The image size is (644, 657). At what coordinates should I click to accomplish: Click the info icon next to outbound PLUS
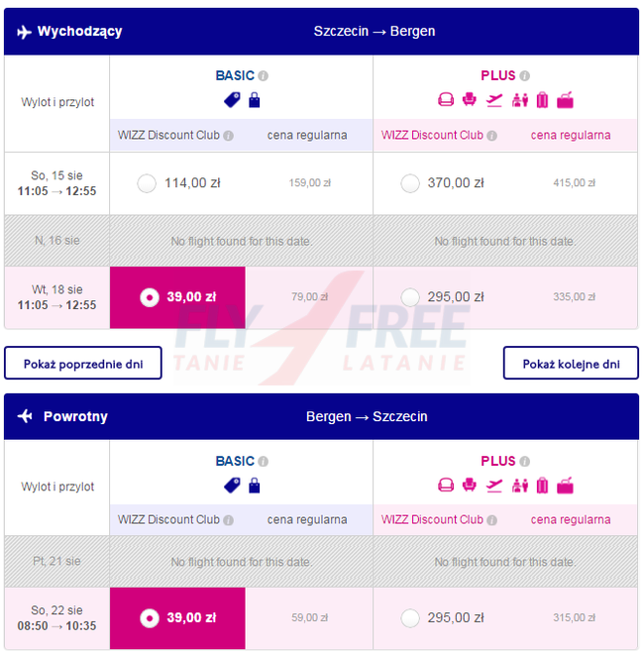tap(524, 76)
